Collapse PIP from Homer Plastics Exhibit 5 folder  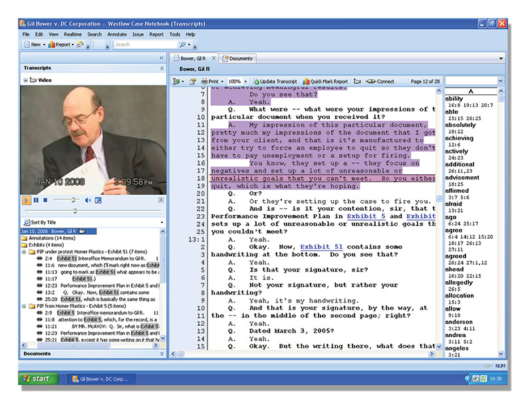tap(24, 306)
